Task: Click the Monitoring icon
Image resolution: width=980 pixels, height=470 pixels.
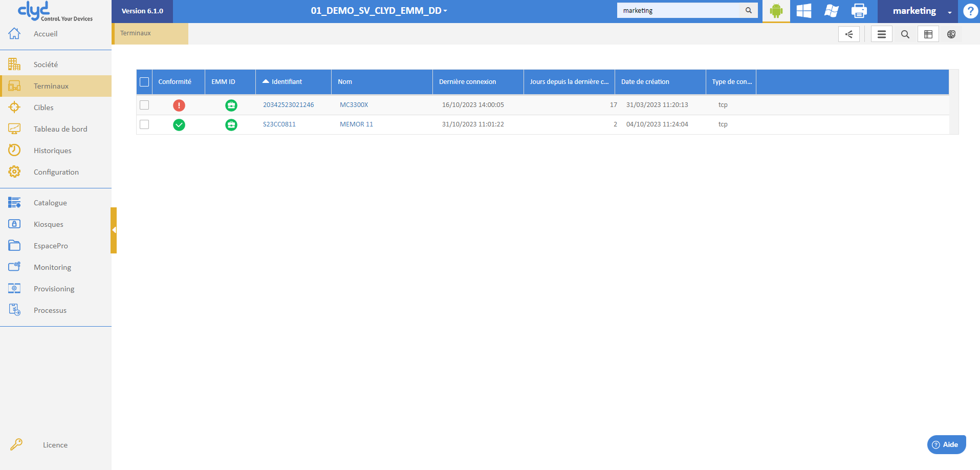Action: click(x=14, y=267)
